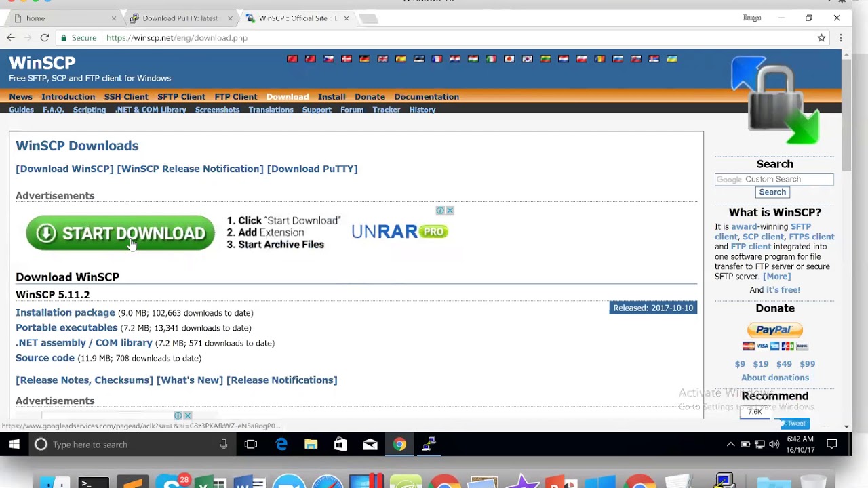Open Microsoft Store from the taskbar
This screenshot has width=868, height=488.
[340, 445]
